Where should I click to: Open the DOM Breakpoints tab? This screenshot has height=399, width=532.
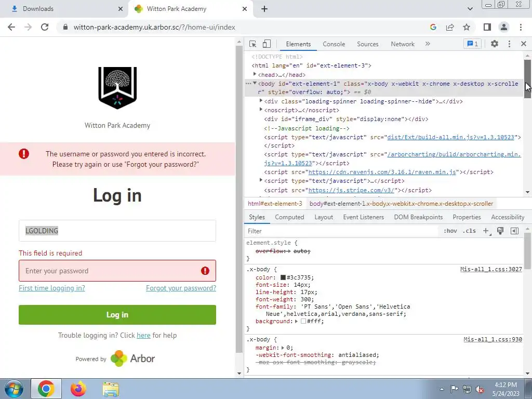coord(418,217)
